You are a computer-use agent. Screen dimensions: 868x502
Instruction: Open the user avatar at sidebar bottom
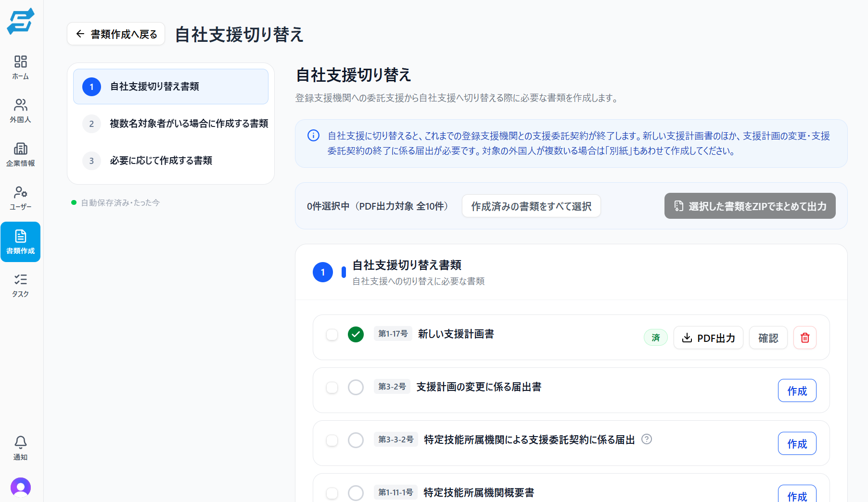pos(21,488)
